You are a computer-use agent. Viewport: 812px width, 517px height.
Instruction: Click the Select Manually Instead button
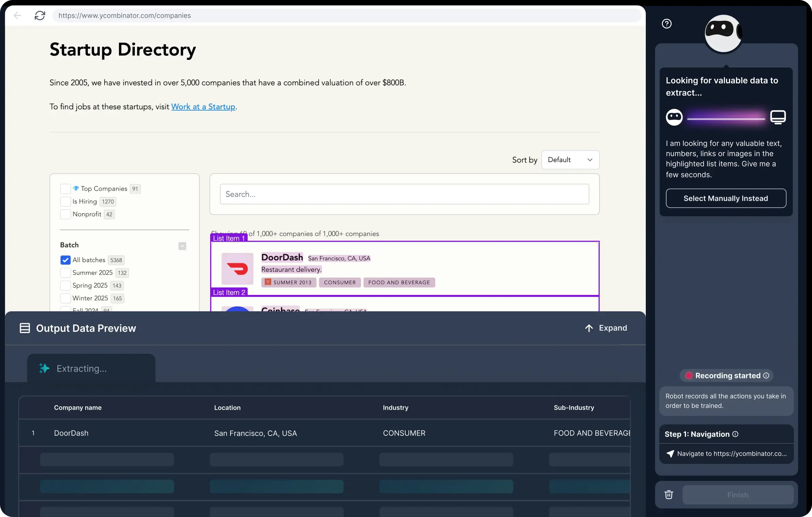click(725, 198)
